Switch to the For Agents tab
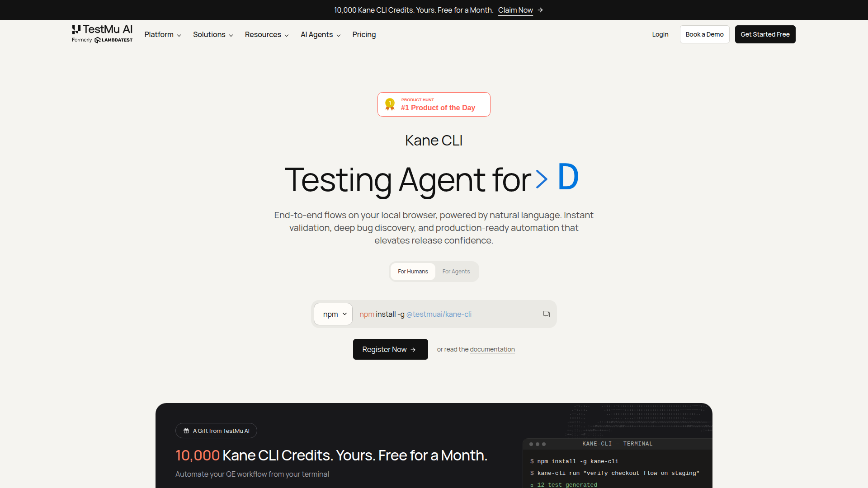868x488 pixels. pos(456,272)
